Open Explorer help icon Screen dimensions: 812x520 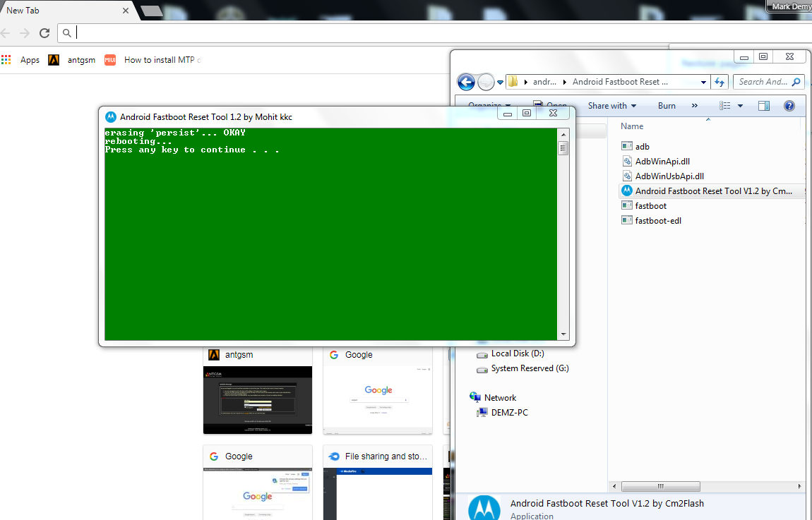[x=789, y=106]
